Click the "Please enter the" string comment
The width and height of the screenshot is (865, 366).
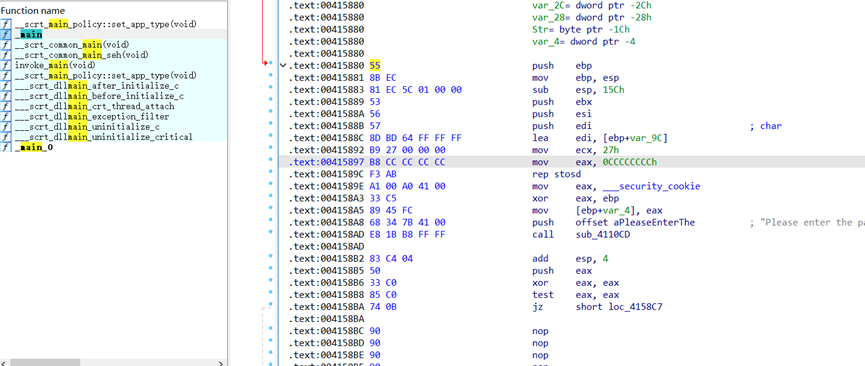click(807, 222)
